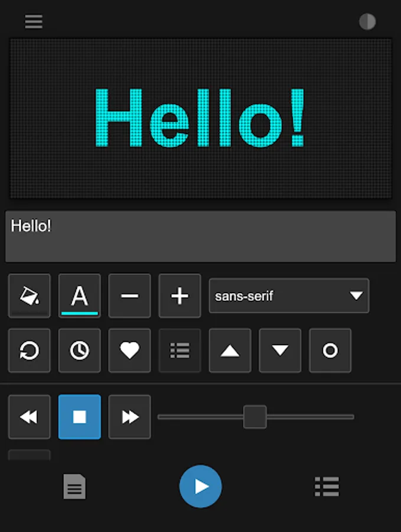The image size is (401, 532).
Task: Click the blue stop button
Action: click(80, 417)
